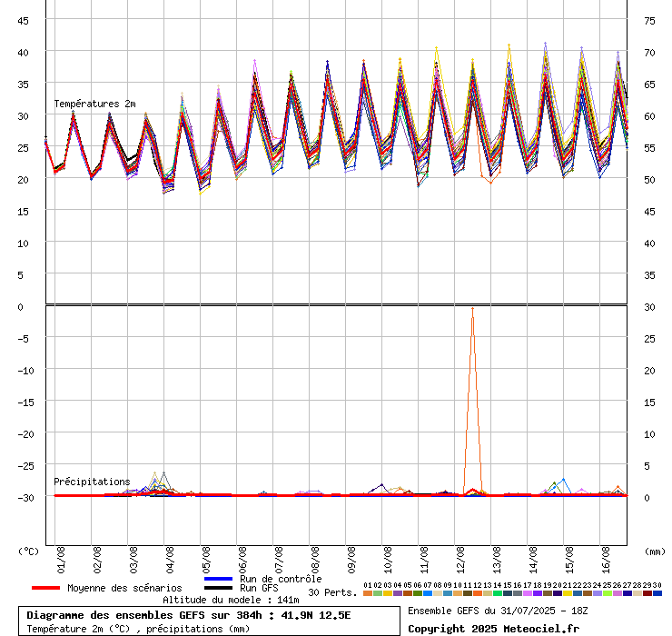Click the blue line sample for Run de contrôle
Viewport: 672px width, 636px height.
pyautogui.click(x=219, y=579)
